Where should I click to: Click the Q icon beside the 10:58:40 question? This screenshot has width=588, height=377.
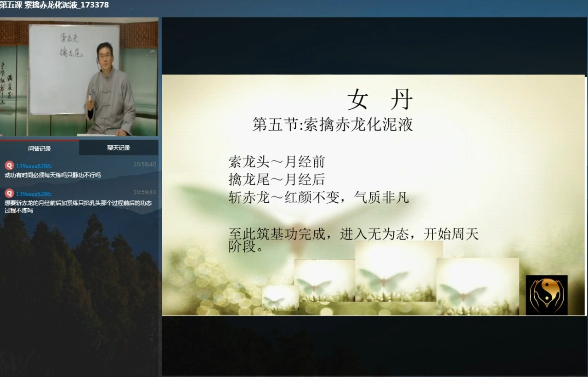pyautogui.click(x=9, y=166)
